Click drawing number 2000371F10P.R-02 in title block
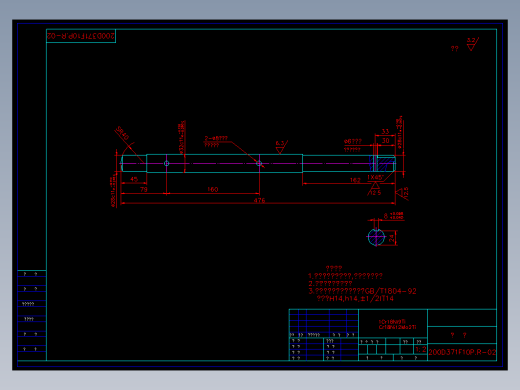Viewport: 520px width, 390px height. 462,352
